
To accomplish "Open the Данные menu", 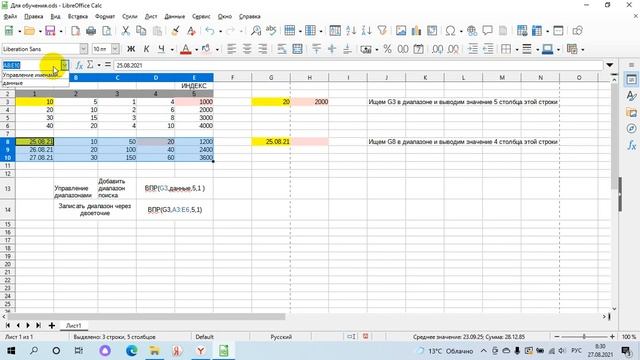I will (x=175, y=16).
